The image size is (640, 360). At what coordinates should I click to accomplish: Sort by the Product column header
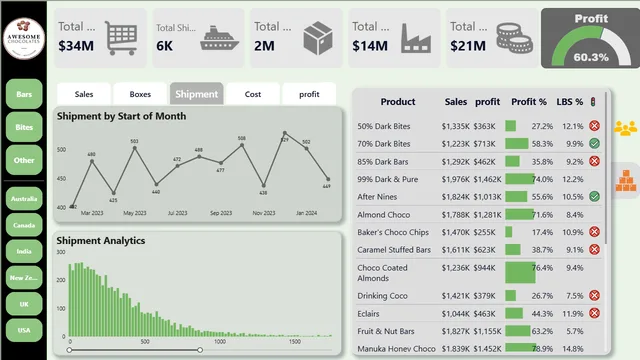[398, 102]
